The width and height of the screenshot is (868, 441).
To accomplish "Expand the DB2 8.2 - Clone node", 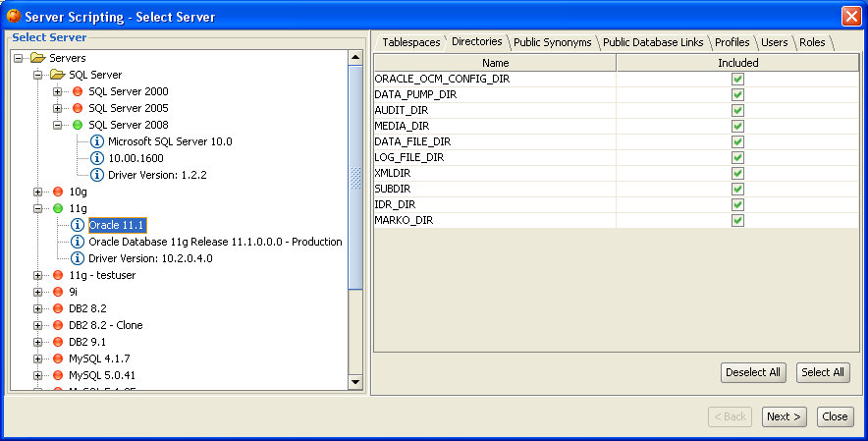I will [37, 325].
